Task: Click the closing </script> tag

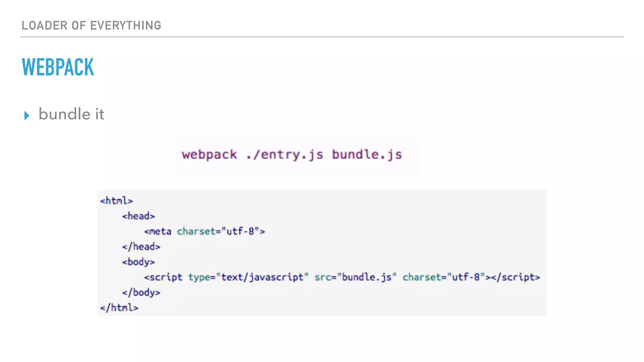Action: coord(515,277)
